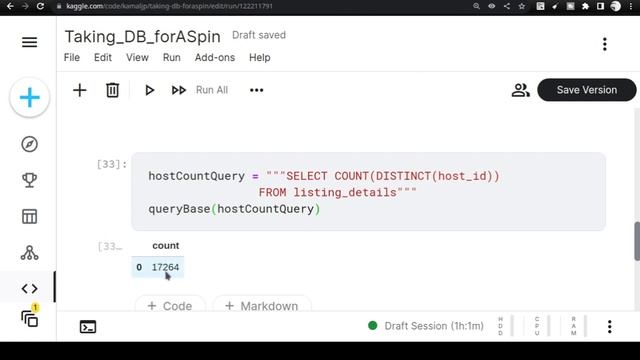Open the Help menu
The width and height of the screenshot is (640, 360).
pos(260,58)
